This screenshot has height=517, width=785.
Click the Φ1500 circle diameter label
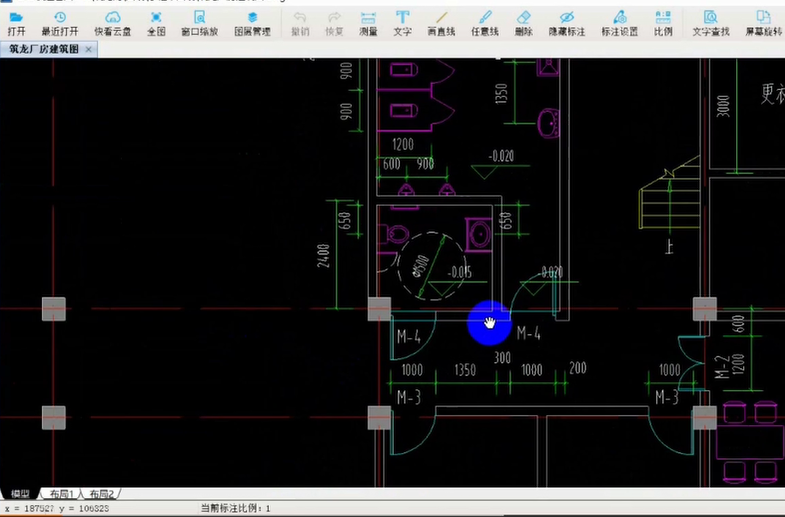[x=421, y=265]
